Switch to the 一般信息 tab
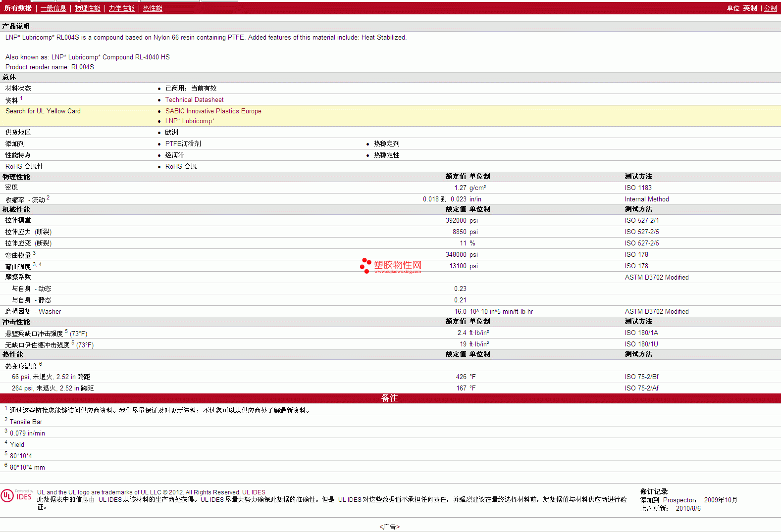Image resolution: width=781 pixels, height=532 pixels. 53,8
